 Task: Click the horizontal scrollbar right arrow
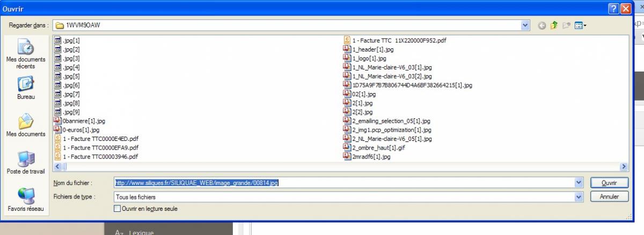coord(624,167)
